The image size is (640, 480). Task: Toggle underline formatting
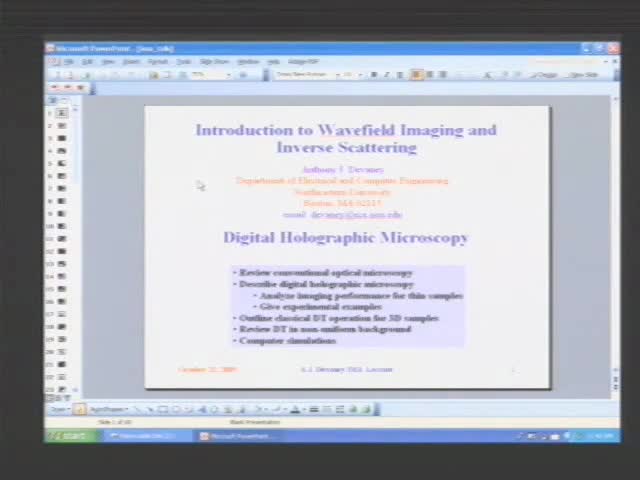click(x=400, y=75)
